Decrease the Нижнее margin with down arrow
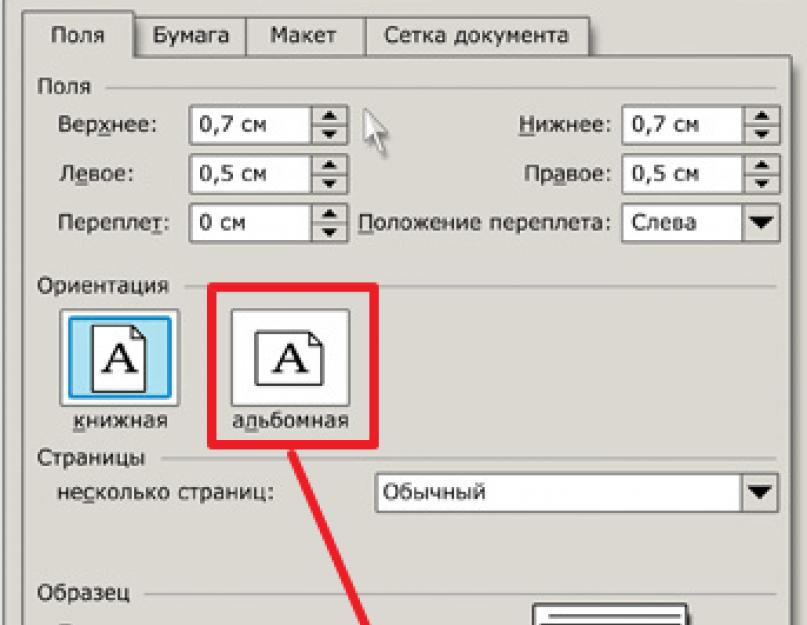This screenshot has height=625, width=807. [x=762, y=134]
